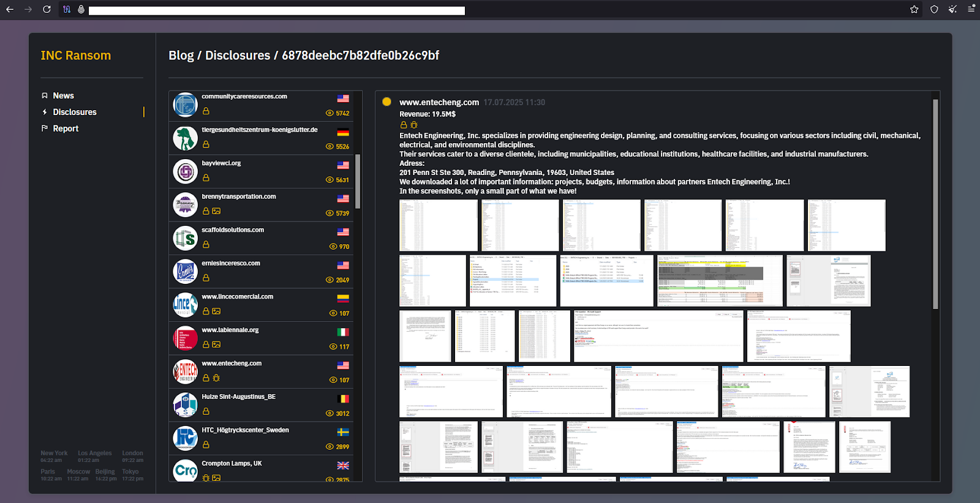
Task: Click the address bar field
Action: (x=277, y=10)
